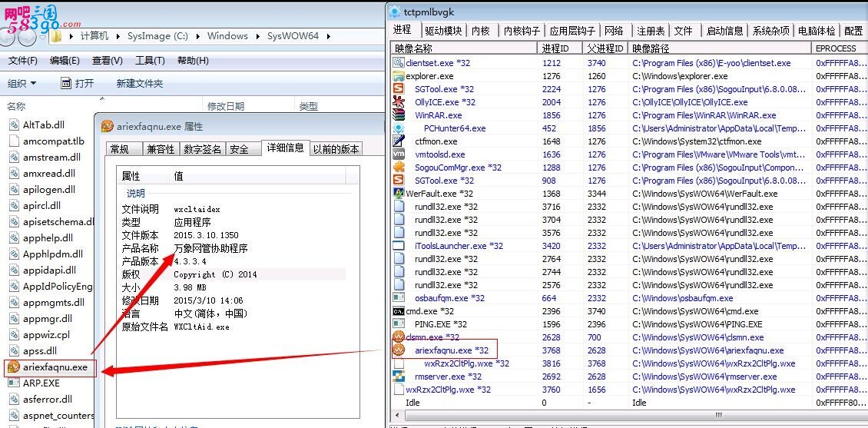Viewport: 868px width, 428px height.
Task: Click the SGTool.exe icon with PID 2224
Action: coord(399,88)
